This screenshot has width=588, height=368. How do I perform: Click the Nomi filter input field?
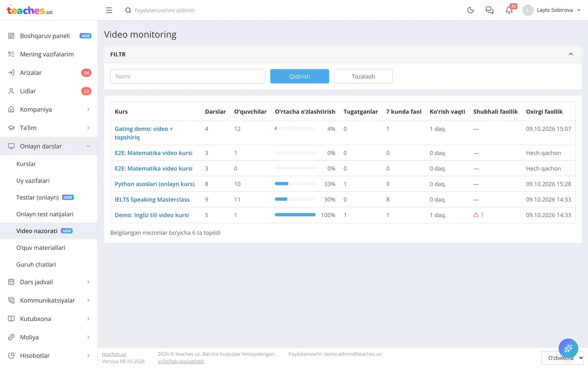pyautogui.click(x=188, y=76)
